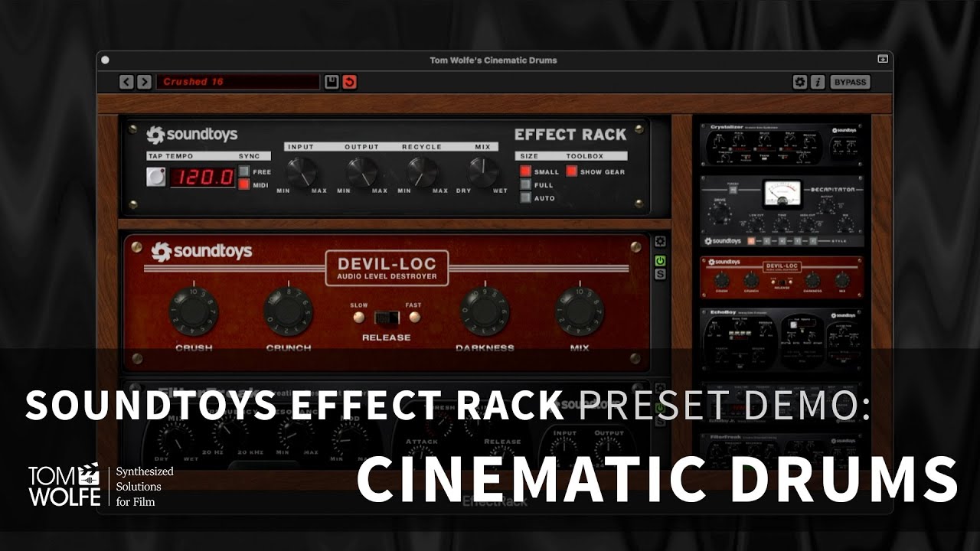Open the Crushed 16 preset selector
The width and height of the screenshot is (980, 551).
237,82
